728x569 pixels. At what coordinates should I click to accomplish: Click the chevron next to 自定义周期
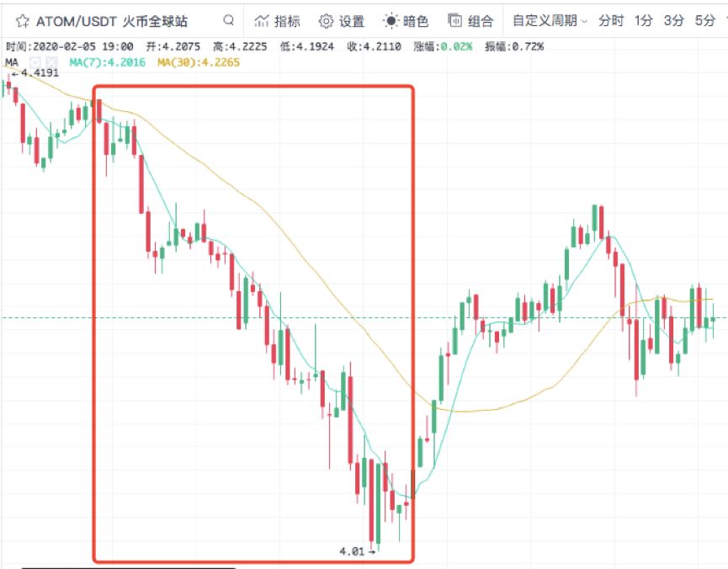tap(584, 21)
